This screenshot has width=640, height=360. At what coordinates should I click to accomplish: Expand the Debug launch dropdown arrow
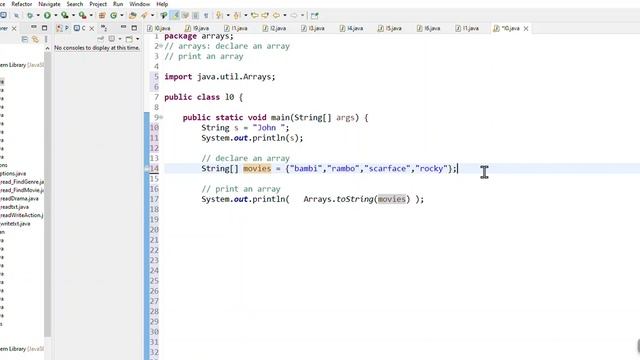click(38, 16)
